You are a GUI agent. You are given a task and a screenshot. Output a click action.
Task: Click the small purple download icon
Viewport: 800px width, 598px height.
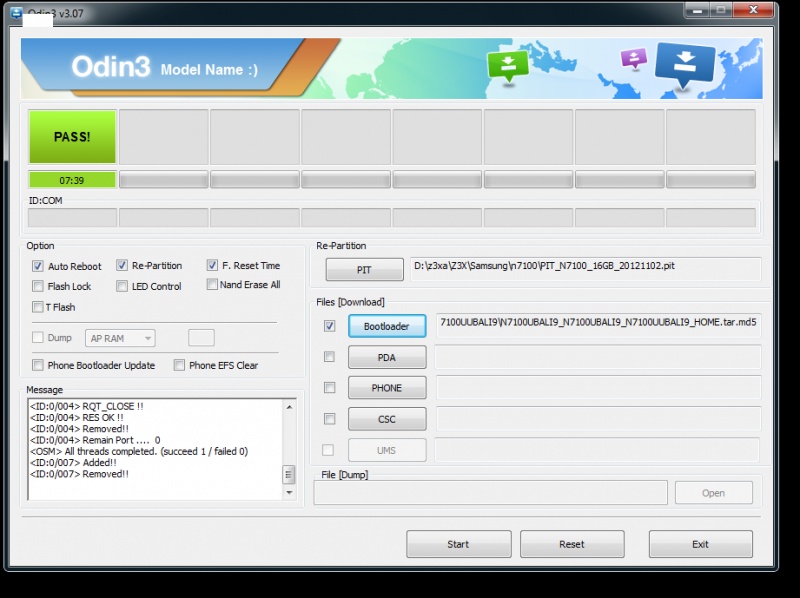point(634,59)
